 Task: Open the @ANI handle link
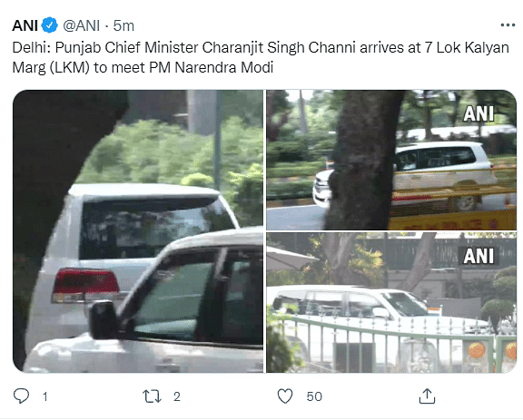(82, 25)
